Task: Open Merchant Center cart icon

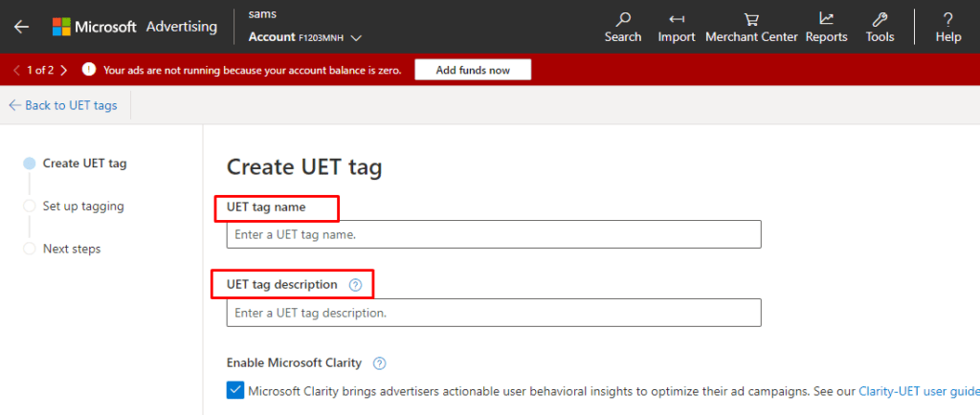Action: [x=751, y=19]
